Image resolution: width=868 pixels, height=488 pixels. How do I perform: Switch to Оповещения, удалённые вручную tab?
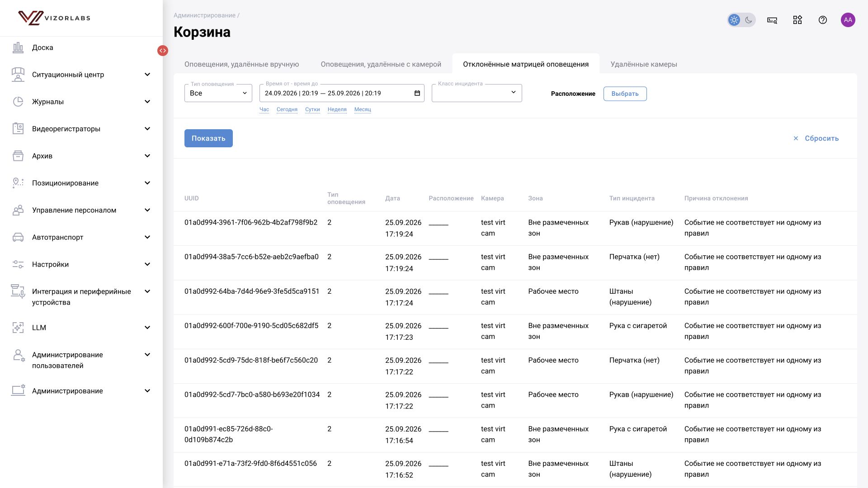pos(242,64)
